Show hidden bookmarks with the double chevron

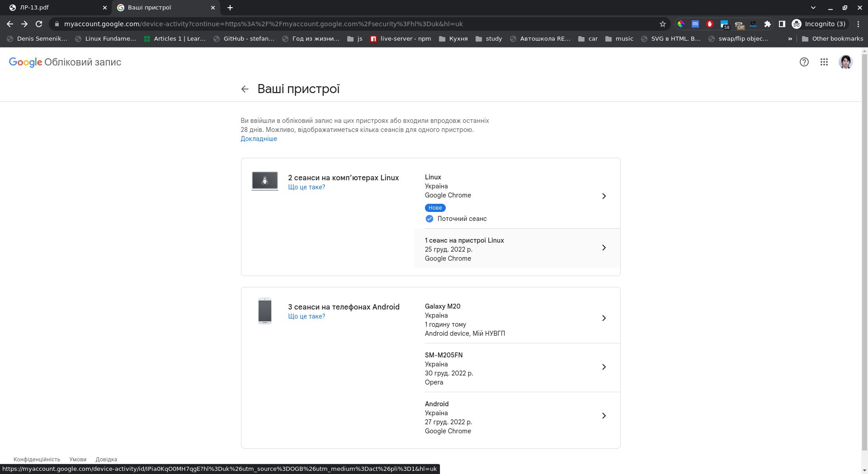pos(790,39)
